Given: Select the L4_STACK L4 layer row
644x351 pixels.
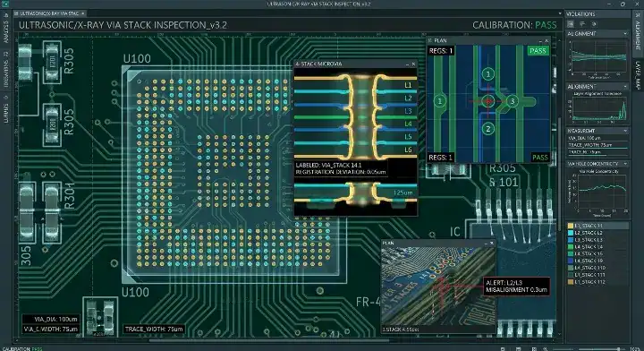Looking at the screenshot, I should tap(597, 246).
